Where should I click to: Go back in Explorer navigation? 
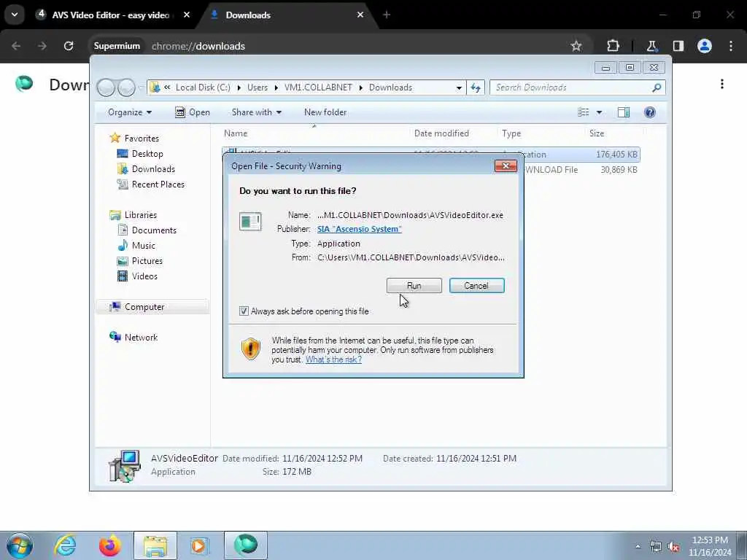tap(106, 87)
